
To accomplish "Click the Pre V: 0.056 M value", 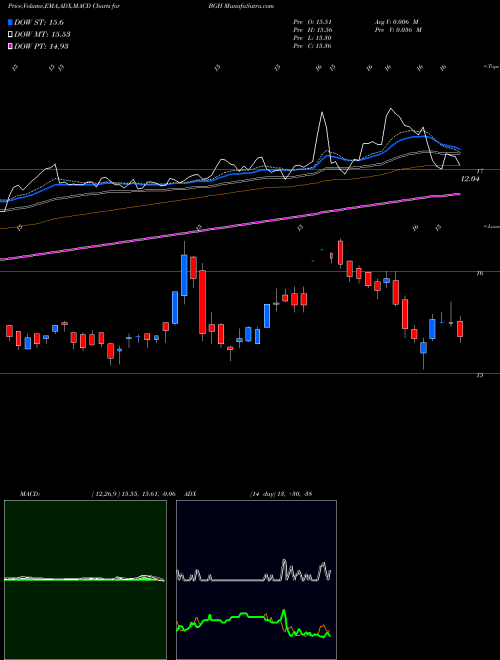I will coord(399,30).
